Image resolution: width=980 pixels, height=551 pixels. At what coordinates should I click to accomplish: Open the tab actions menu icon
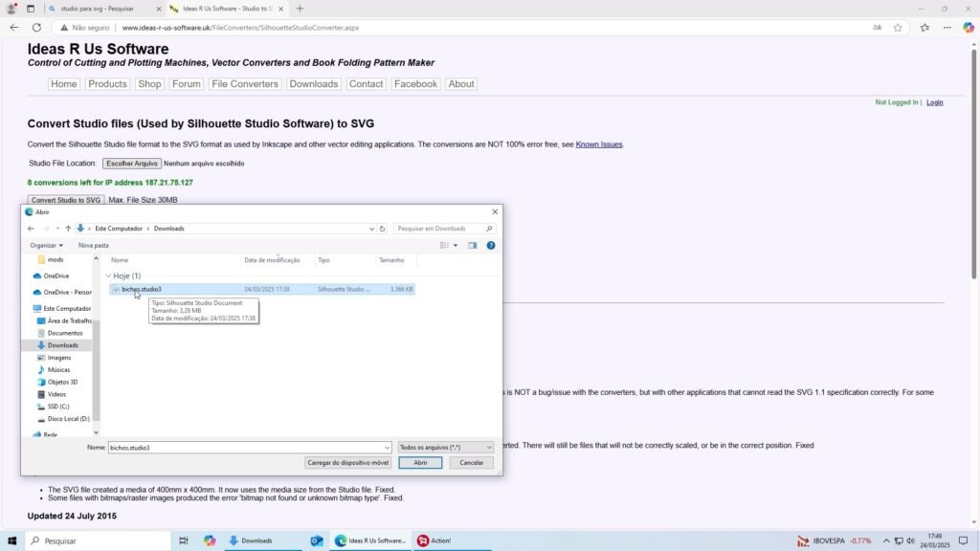(30, 9)
